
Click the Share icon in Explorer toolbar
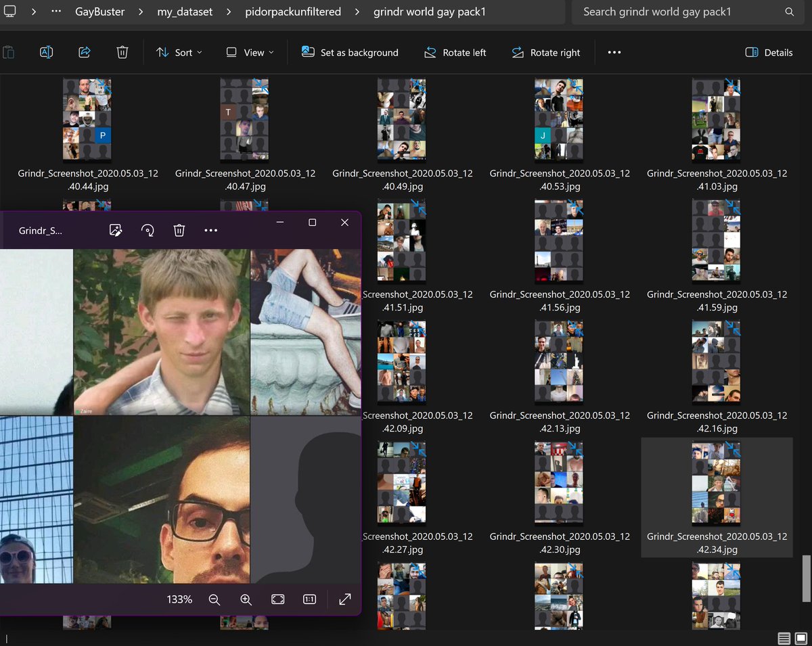tap(85, 52)
